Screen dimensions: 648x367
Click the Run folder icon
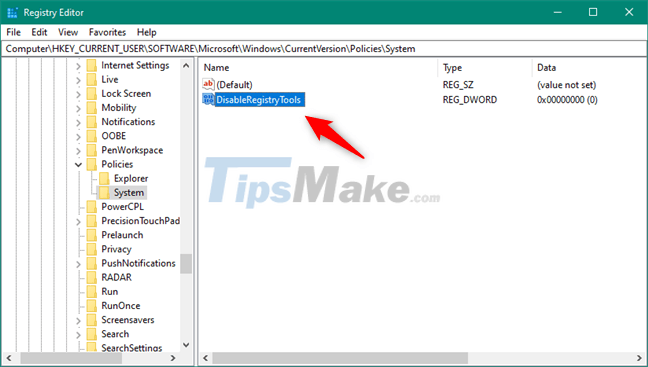pos(92,291)
